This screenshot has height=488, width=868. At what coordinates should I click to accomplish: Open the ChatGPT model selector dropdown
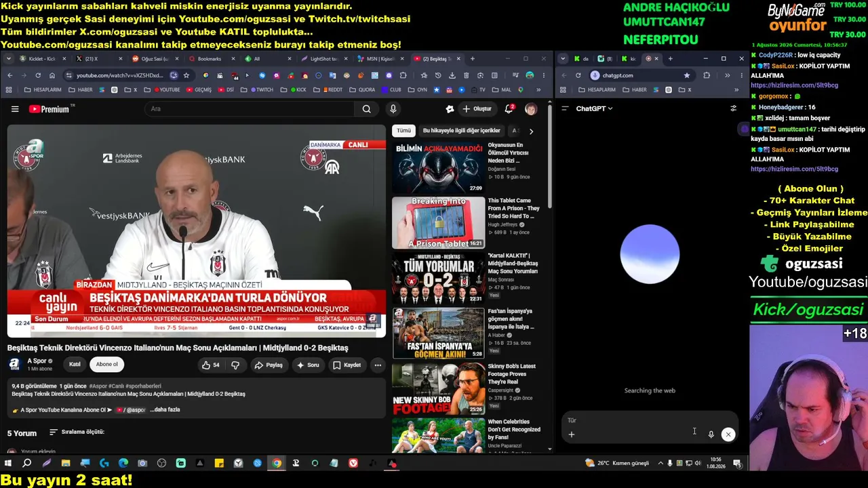point(594,108)
